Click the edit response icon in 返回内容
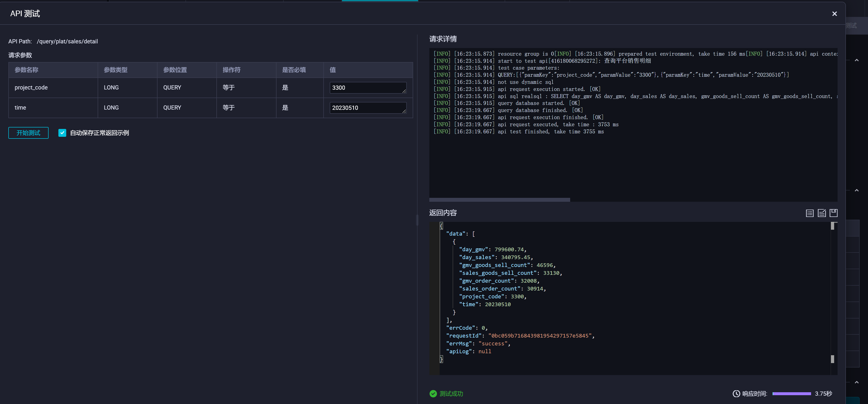868x404 pixels. tap(822, 213)
